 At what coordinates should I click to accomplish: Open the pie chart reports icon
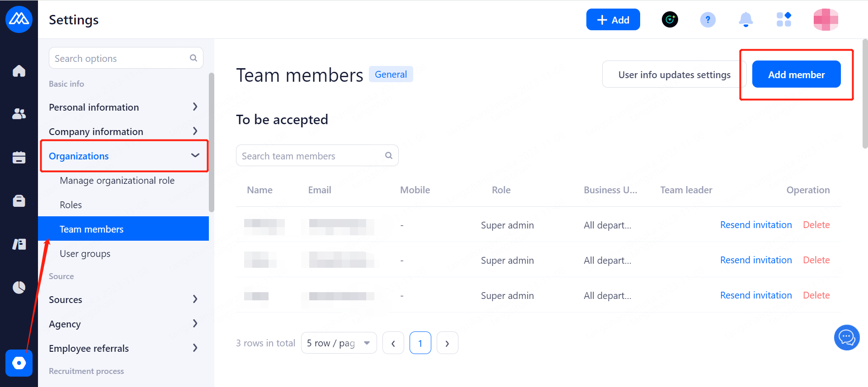click(19, 287)
